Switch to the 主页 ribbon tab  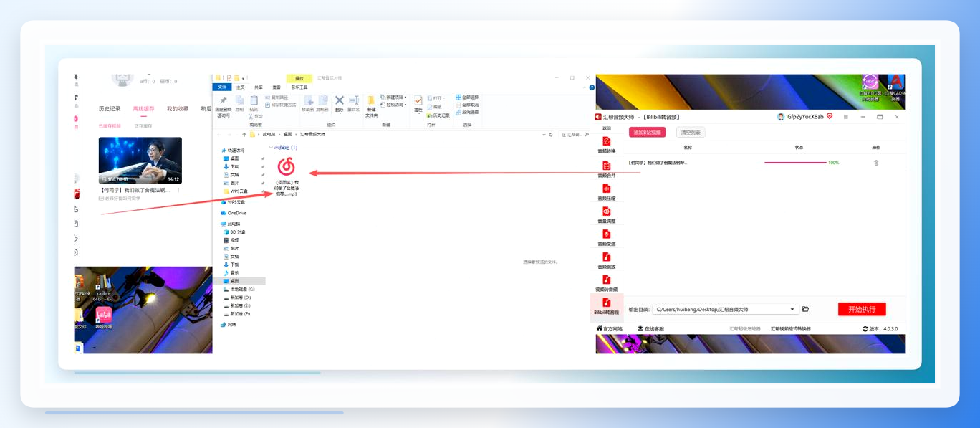pyautogui.click(x=241, y=87)
